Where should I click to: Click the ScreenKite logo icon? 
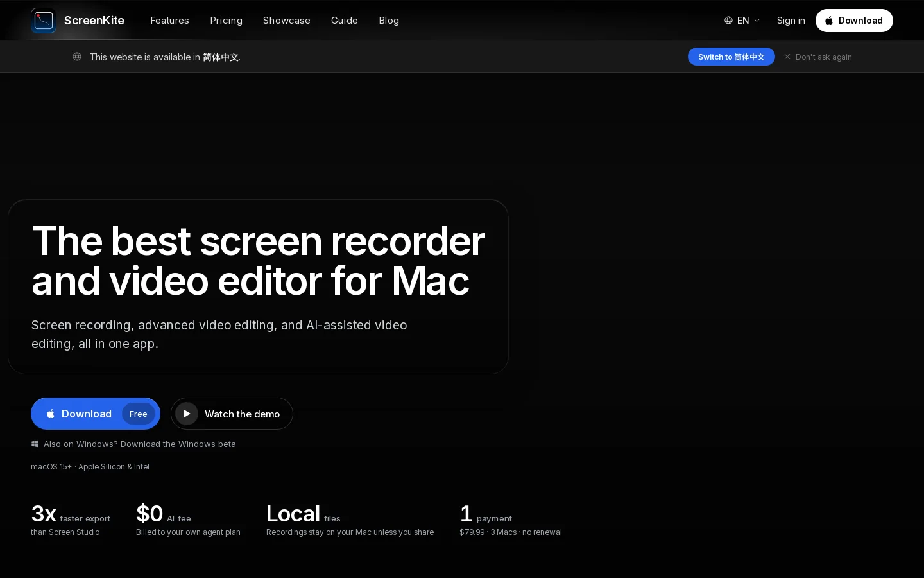pos(44,21)
